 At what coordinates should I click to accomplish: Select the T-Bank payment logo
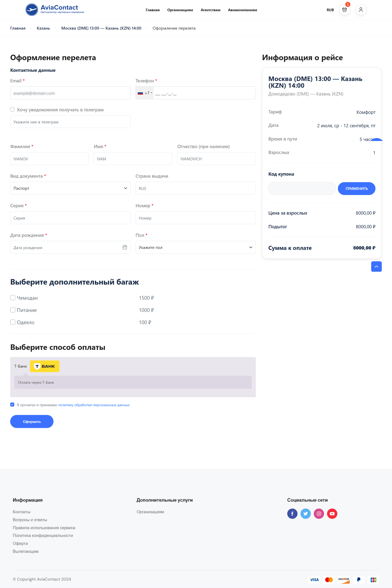(45, 366)
